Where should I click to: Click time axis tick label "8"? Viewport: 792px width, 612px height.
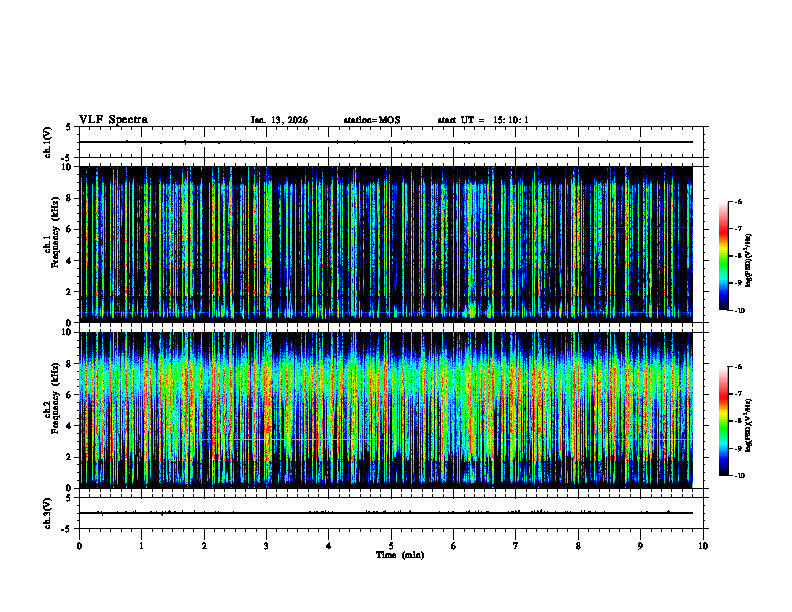pyautogui.click(x=578, y=546)
